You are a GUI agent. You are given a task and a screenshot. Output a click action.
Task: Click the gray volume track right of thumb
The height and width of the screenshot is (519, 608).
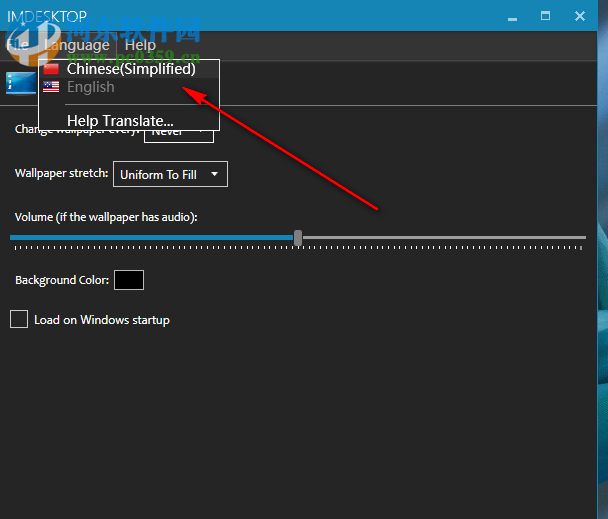pyautogui.click(x=444, y=237)
